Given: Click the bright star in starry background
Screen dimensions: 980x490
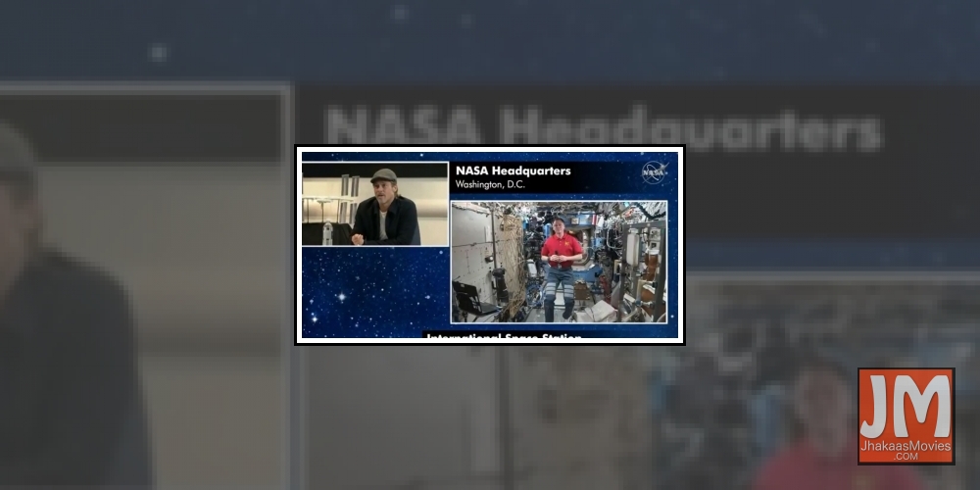Looking at the screenshot, I should [x=340, y=295].
